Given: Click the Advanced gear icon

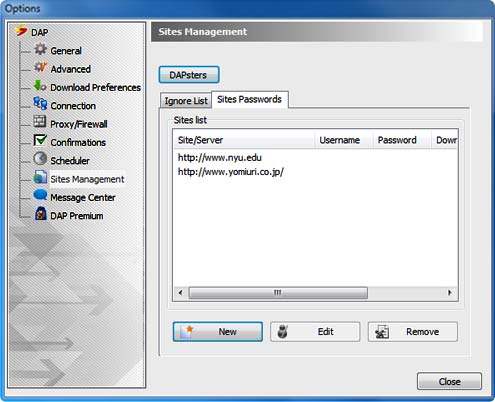Looking at the screenshot, I should click(40, 67).
